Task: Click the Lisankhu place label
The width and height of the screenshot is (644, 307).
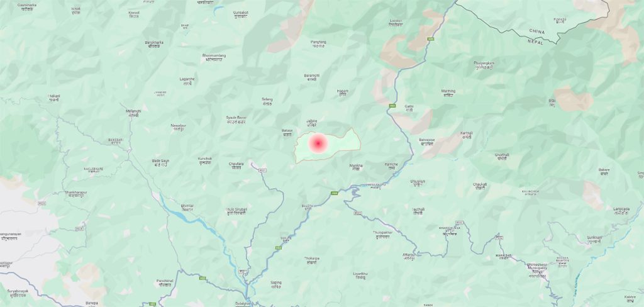Action: pos(360,276)
